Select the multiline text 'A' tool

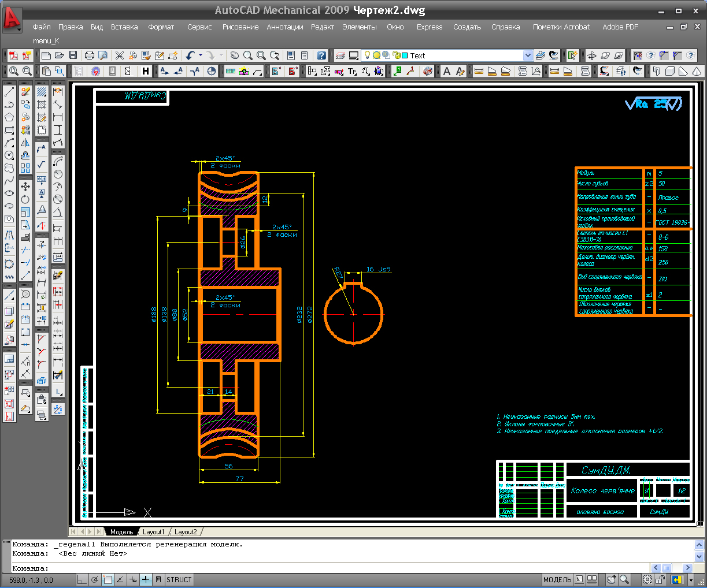click(446, 71)
